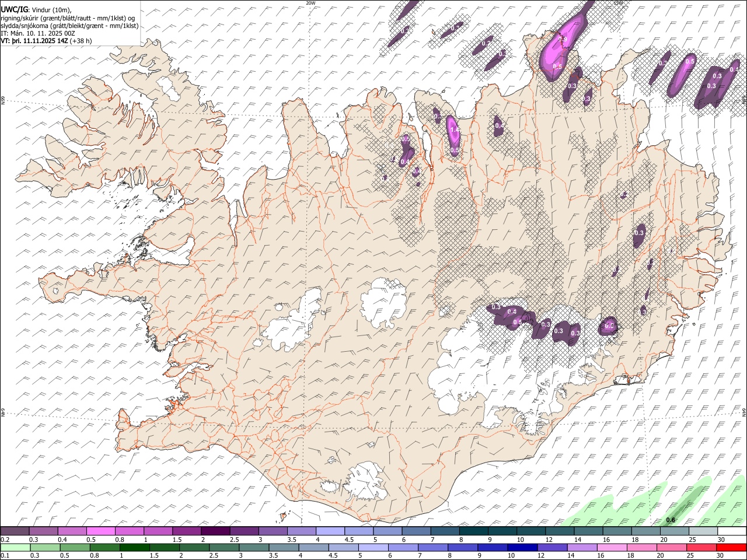
Task: Click the rain scale swatch between 0.5 and 0.8
Action: [75, 547]
